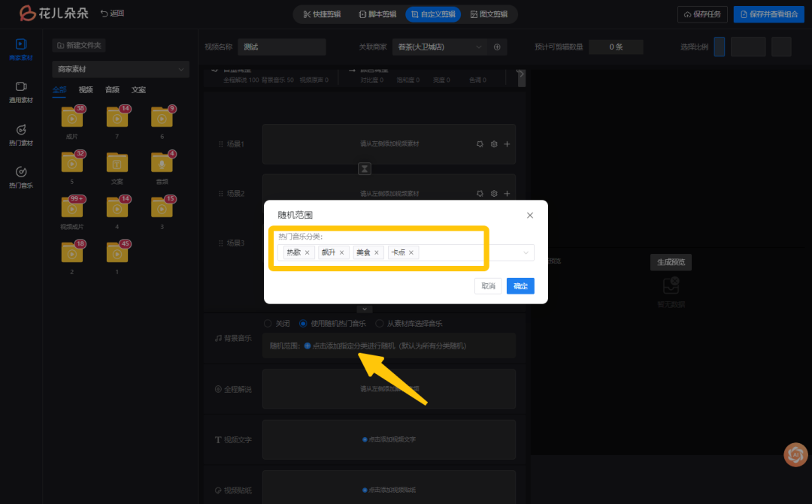Expand the 热门音乐分类 dropdown arrow
812x504 pixels.
[x=526, y=252]
